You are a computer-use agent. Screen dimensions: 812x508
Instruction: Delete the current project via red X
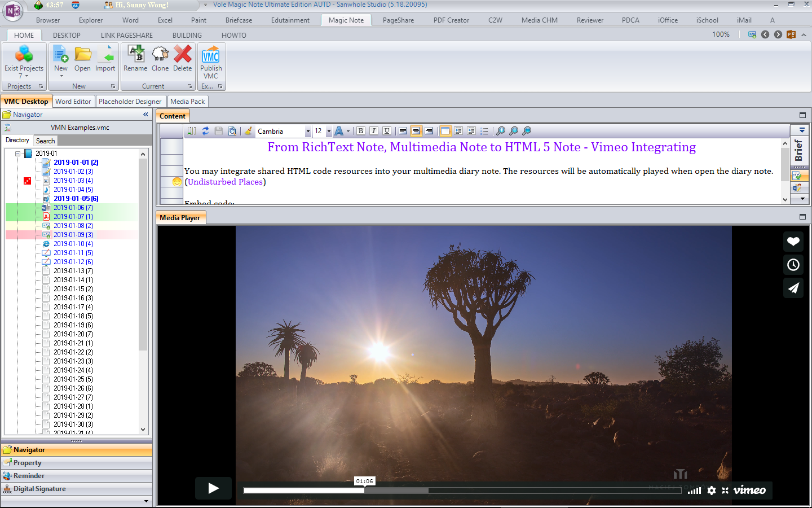pos(182,59)
